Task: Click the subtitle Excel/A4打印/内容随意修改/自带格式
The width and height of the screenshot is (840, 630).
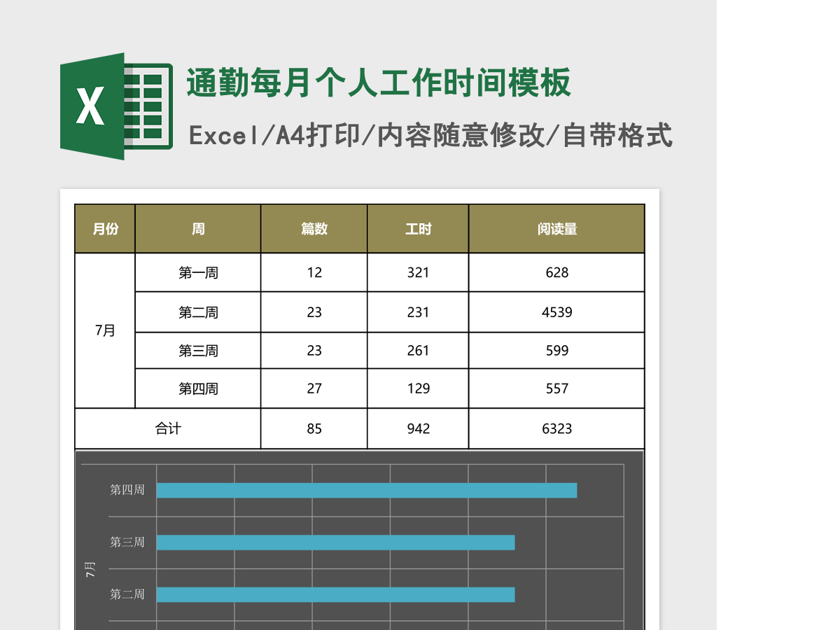Action: [x=430, y=135]
